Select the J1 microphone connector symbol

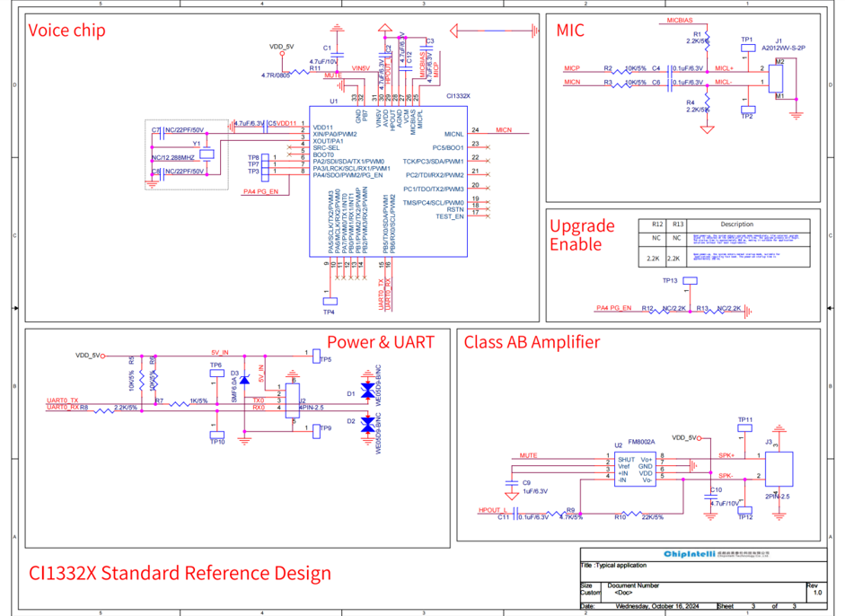[x=778, y=77]
